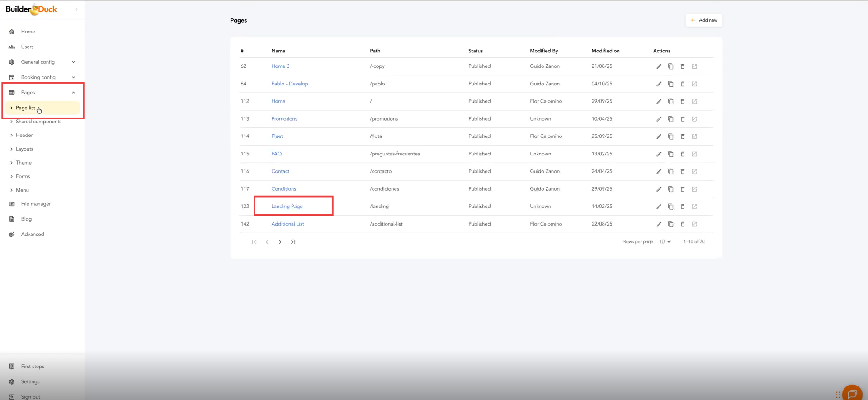Collapse the sidebar with the arrow icon
The image size is (868, 400).
76,9
